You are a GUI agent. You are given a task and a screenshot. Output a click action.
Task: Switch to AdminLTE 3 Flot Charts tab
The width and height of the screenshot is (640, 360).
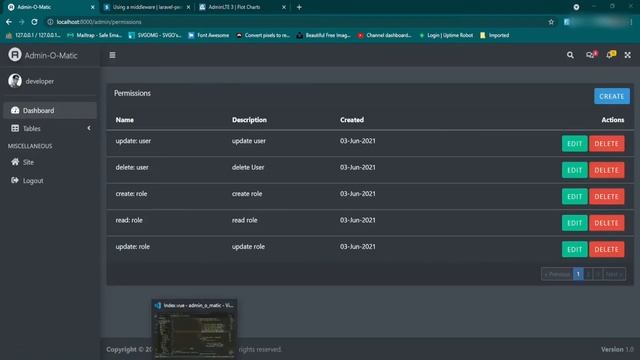pyautogui.click(x=243, y=7)
